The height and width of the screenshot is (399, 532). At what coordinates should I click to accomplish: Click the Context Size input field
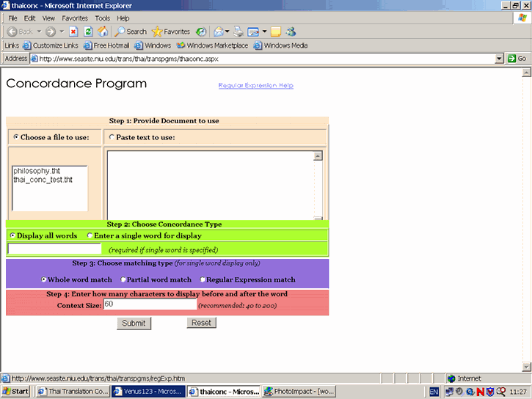pyautogui.click(x=150, y=304)
